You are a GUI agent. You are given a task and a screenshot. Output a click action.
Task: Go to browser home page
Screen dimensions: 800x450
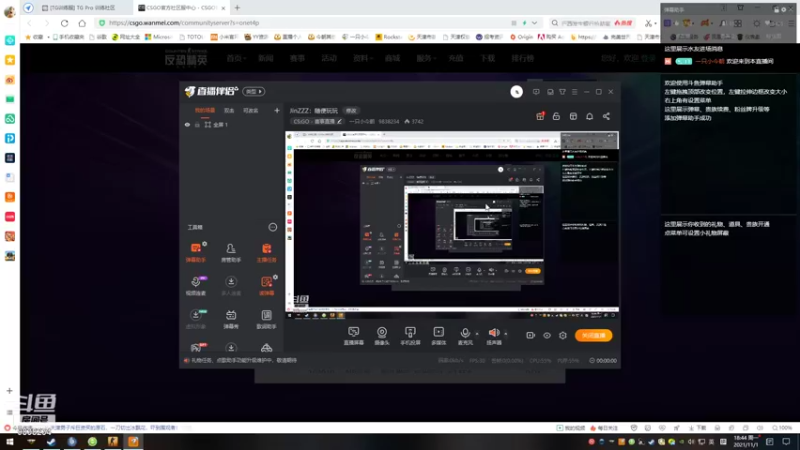pyautogui.click(x=82, y=23)
